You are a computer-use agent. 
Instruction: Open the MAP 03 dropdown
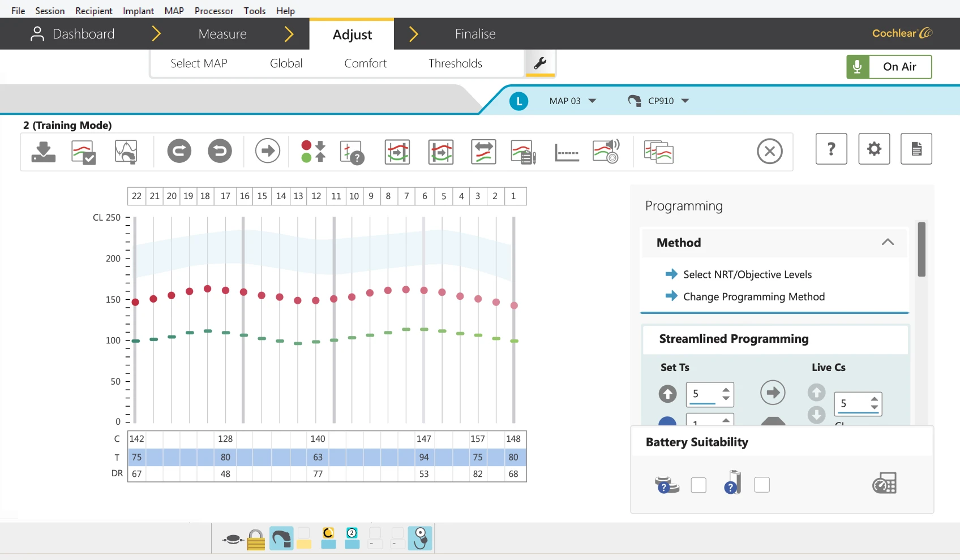(572, 101)
